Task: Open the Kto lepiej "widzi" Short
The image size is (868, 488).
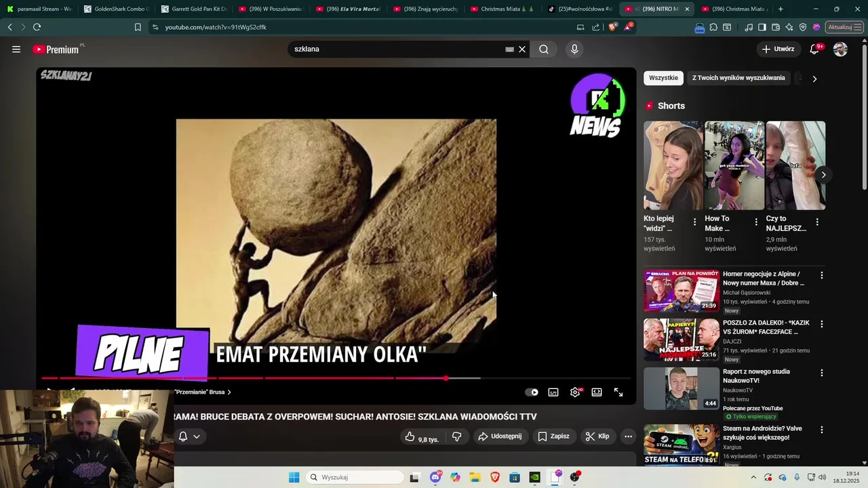Action: pyautogui.click(x=673, y=165)
